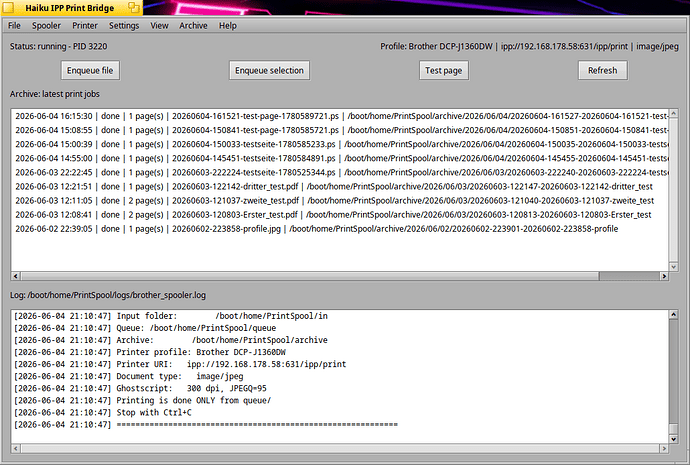Click the Enqueue file button

pyautogui.click(x=90, y=70)
